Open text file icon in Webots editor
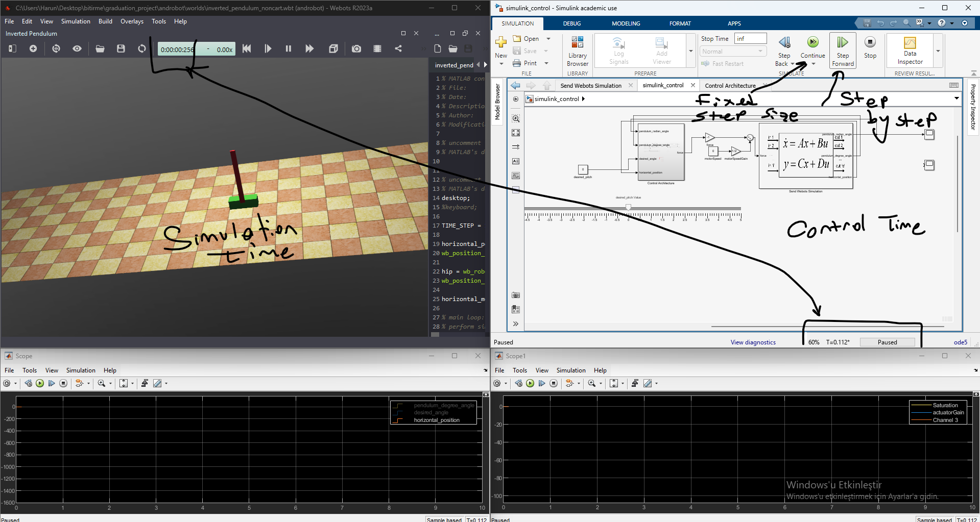 (453, 48)
